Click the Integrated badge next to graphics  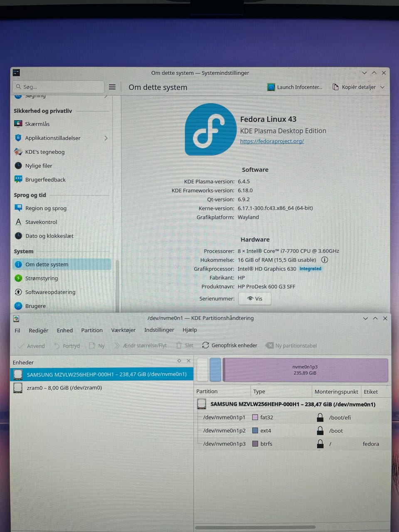click(310, 269)
